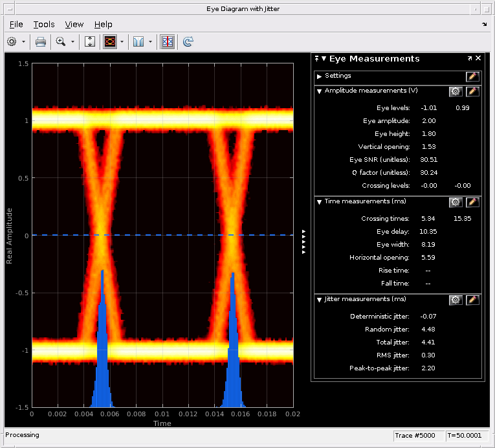The width and height of the screenshot is (495, 448).
Task: Open the Tools menu
Action: click(44, 24)
